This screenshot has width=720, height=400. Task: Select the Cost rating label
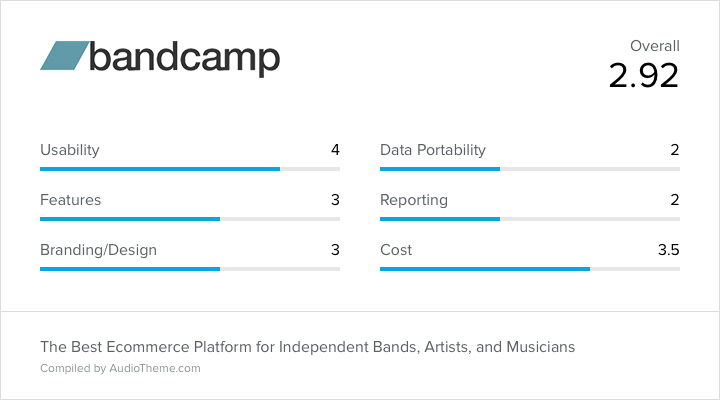(396, 250)
